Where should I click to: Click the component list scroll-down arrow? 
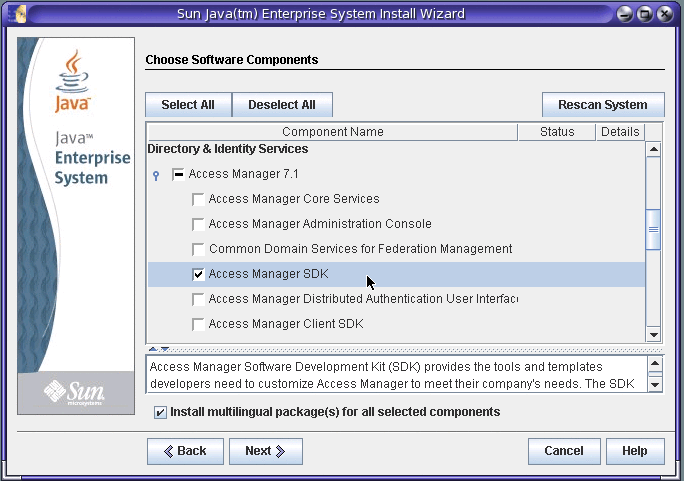(x=653, y=334)
